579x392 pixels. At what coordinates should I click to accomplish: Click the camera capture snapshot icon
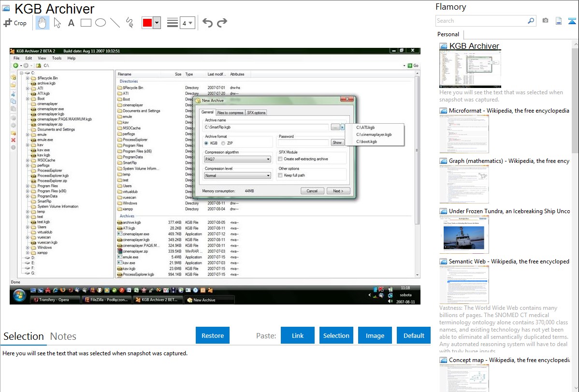click(545, 21)
